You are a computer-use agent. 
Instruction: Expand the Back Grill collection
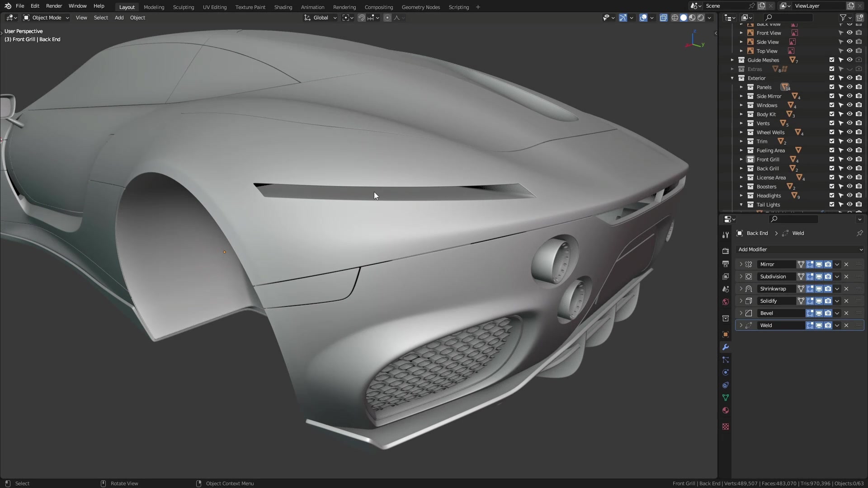[x=741, y=169]
